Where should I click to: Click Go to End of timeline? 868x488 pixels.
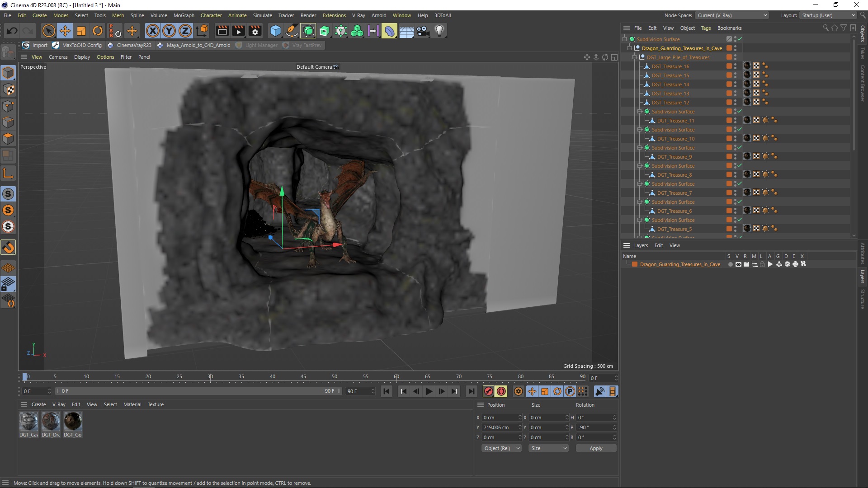point(471,391)
